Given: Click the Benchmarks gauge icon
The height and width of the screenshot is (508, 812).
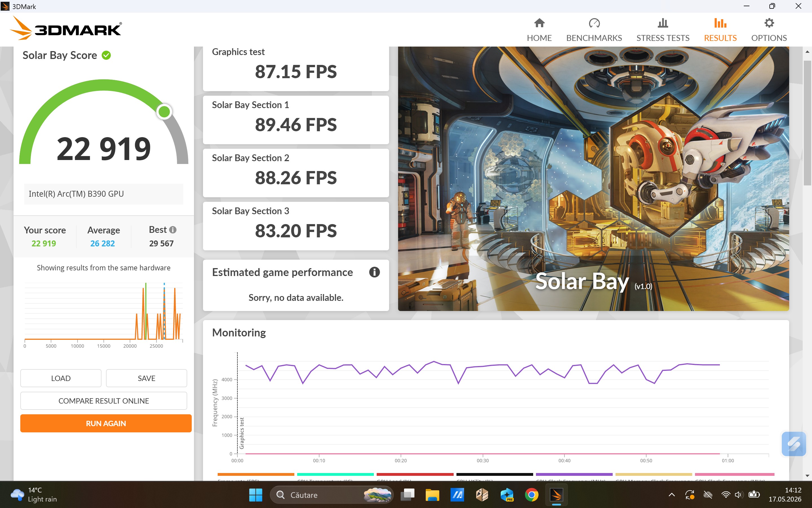Looking at the screenshot, I should click(594, 23).
